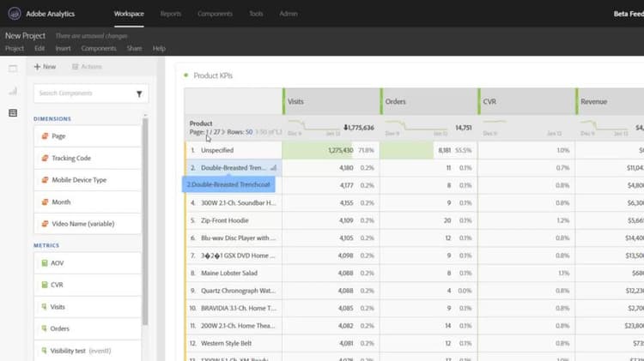The height and width of the screenshot is (361, 644).
Task: Open the components list icon in left rail
Action: (x=13, y=113)
